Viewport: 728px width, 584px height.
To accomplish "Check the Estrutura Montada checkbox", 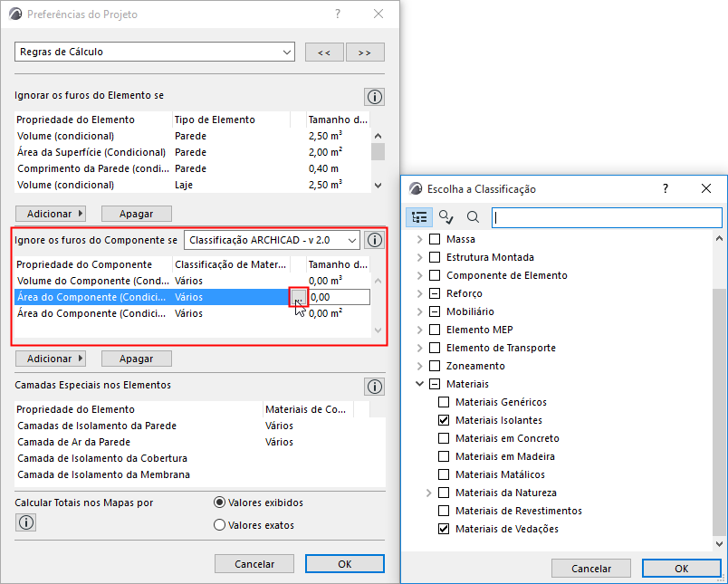I will 435,257.
